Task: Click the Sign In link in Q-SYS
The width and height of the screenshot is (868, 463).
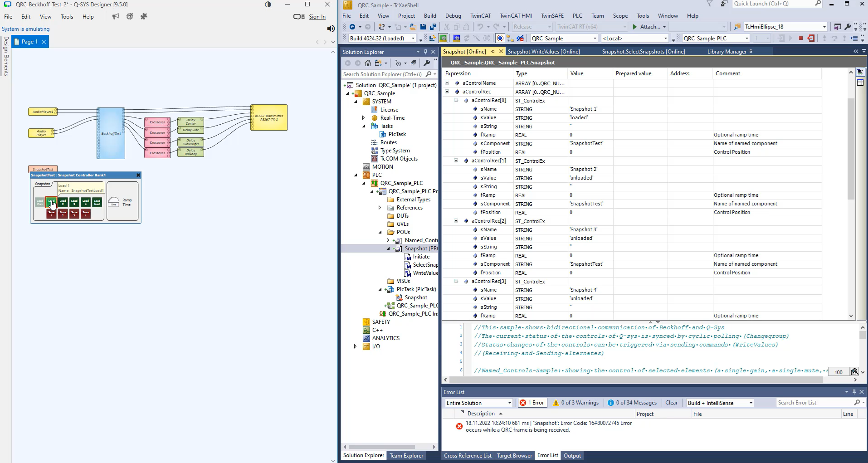Action: 317,17
